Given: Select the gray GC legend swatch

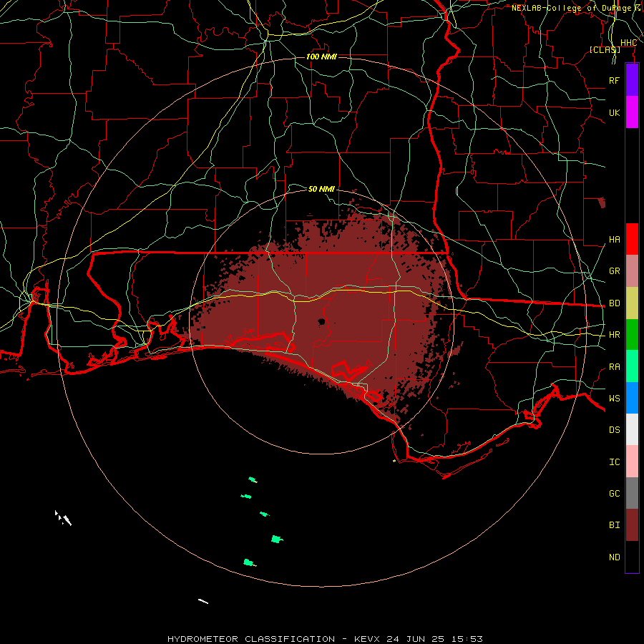Looking at the screenshot, I should click(x=632, y=493).
